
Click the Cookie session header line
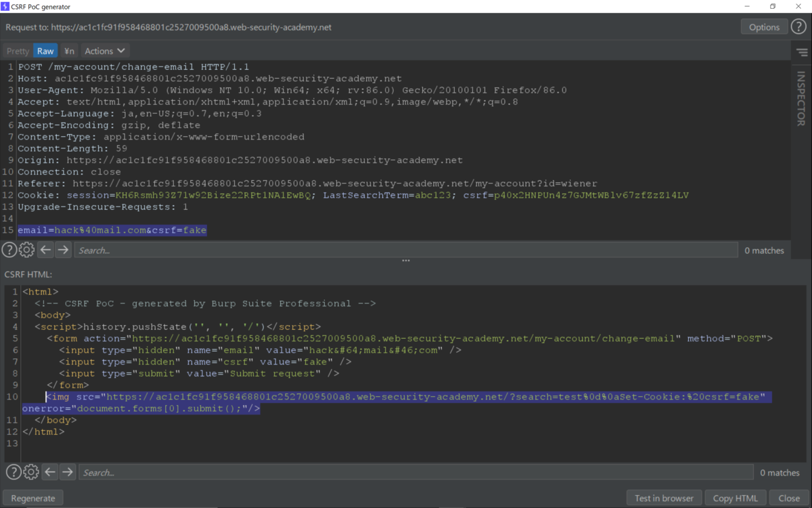point(353,195)
